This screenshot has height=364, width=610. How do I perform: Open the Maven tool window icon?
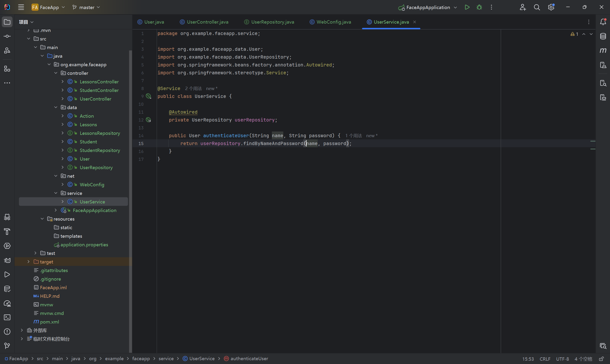603,51
